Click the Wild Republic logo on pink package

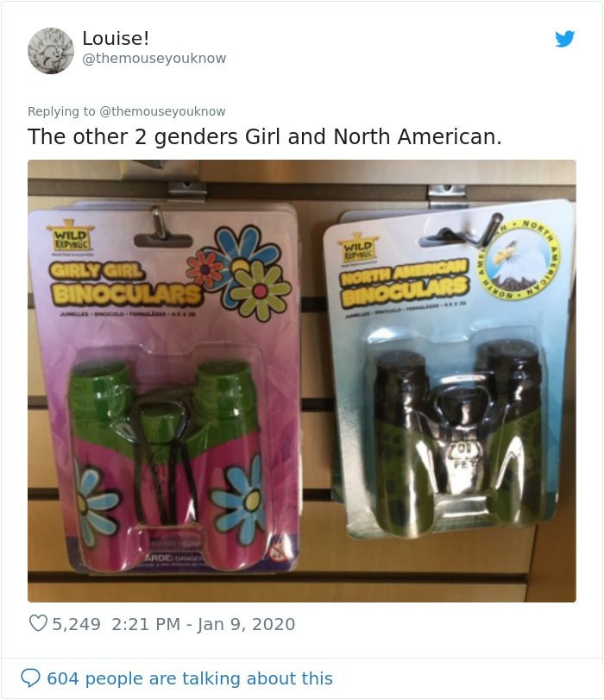(71, 238)
